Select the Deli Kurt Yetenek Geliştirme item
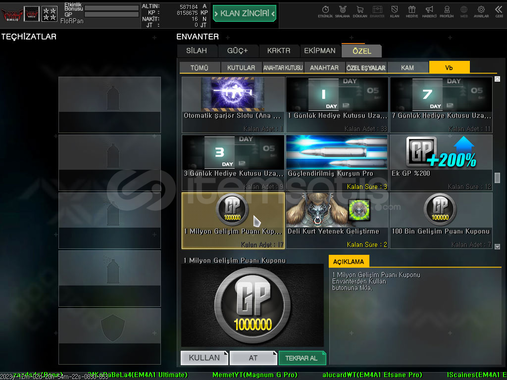This screenshot has height=380, width=507. (337, 220)
